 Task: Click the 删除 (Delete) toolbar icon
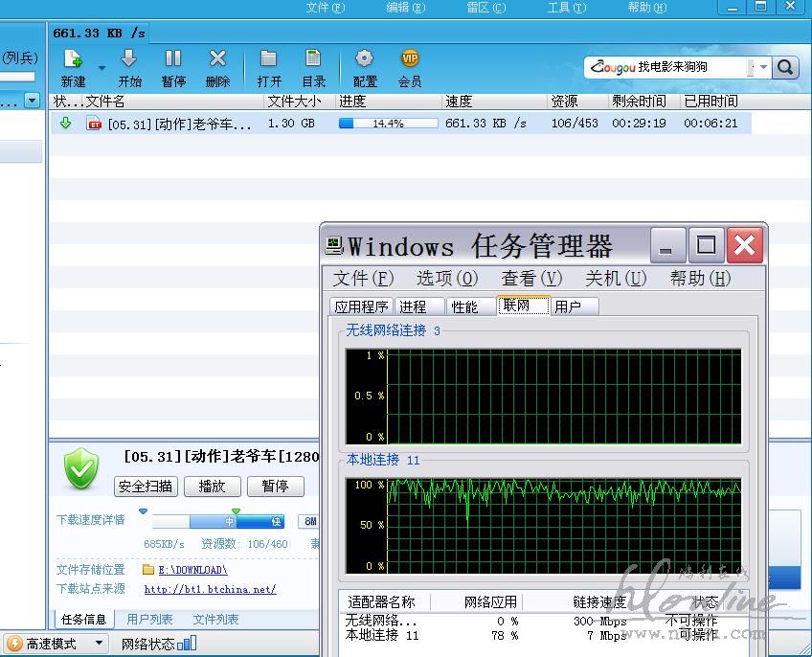tap(217, 60)
